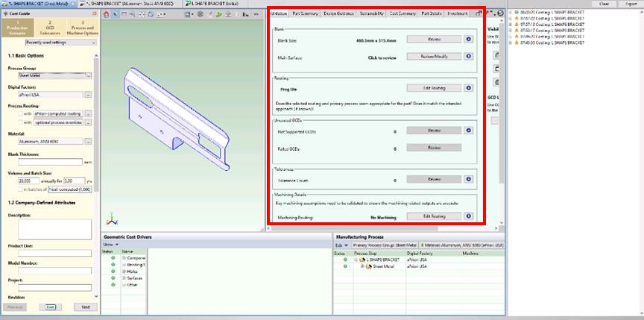Screen dimensions: 644x320
Task: Switch to the Investment tab
Action: click(457, 13)
